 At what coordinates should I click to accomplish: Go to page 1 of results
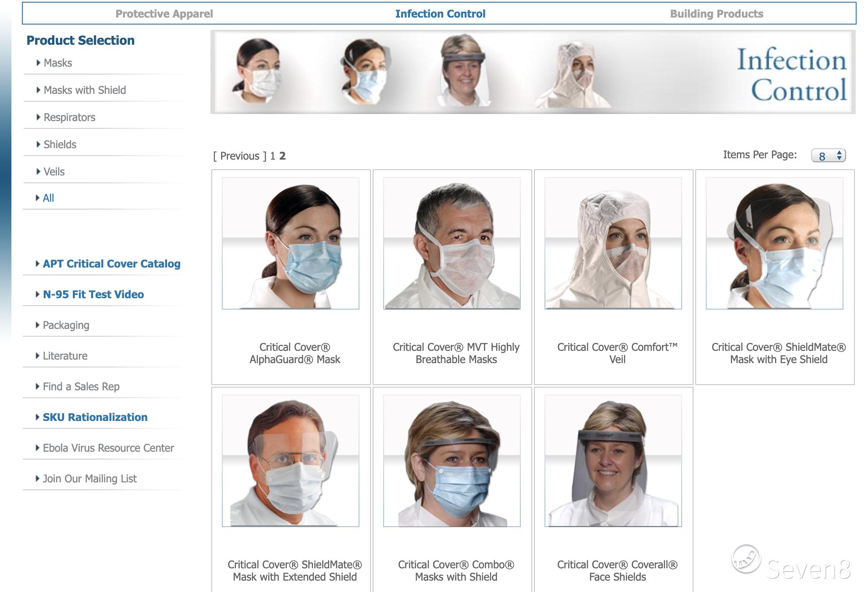pyautogui.click(x=272, y=156)
